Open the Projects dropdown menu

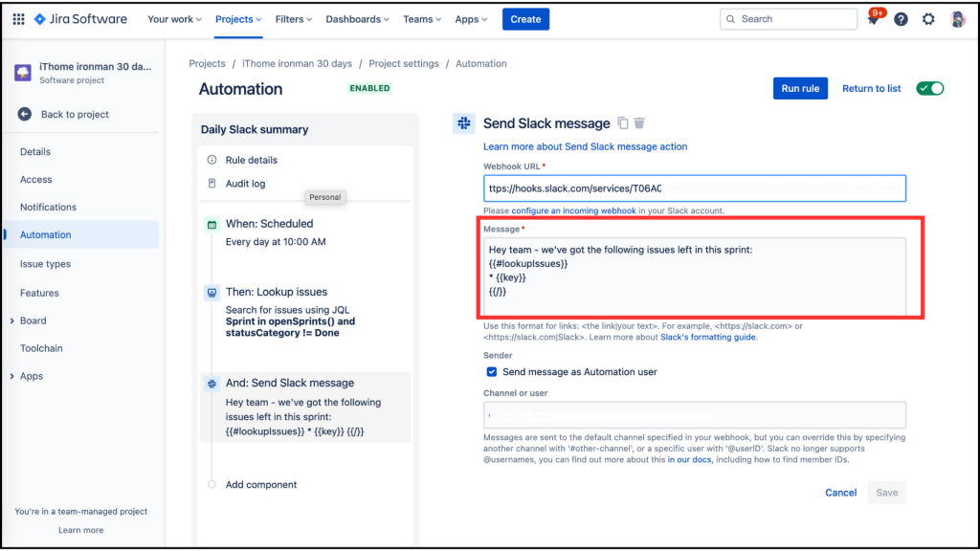tap(238, 19)
